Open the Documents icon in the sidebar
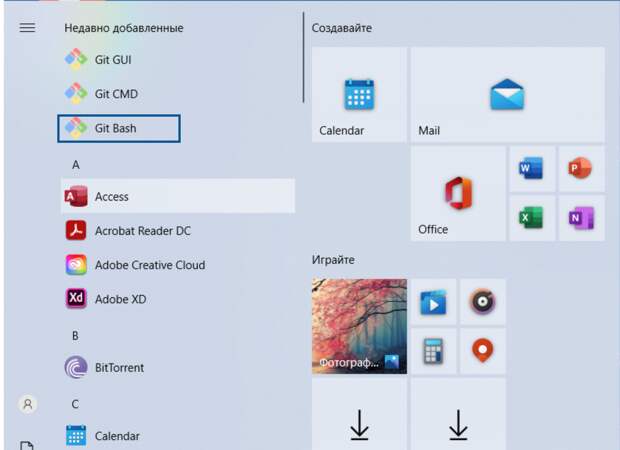The height and width of the screenshot is (450, 620). click(27, 445)
